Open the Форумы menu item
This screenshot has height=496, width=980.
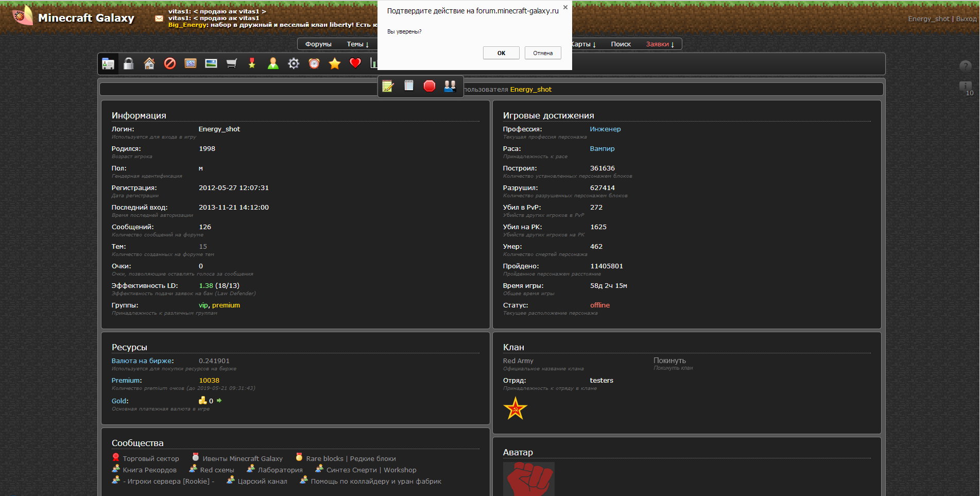click(x=318, y=44)
